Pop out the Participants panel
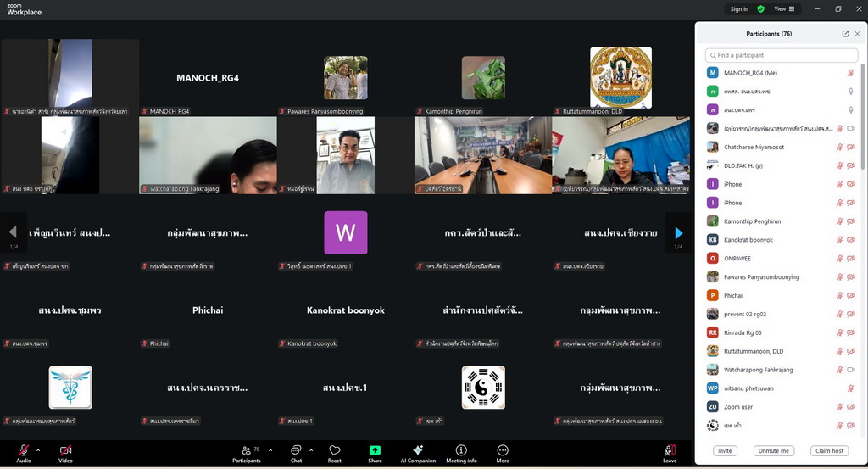Viewport: 868px width, 469px height. click(845, 34)
